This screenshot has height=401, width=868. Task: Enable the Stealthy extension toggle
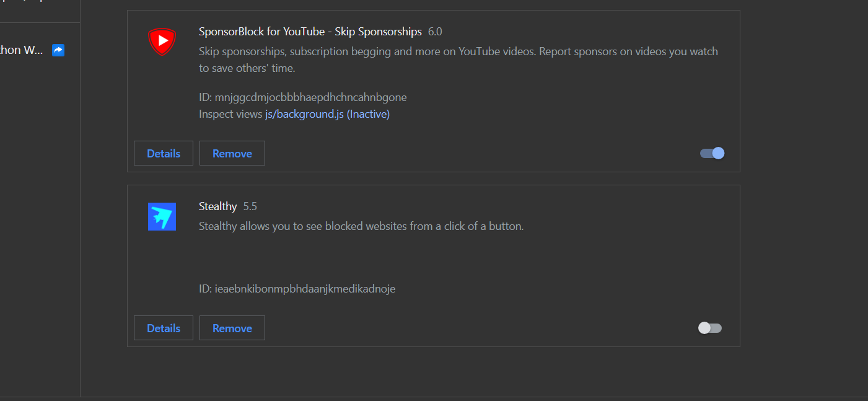[x=710, y=328]
